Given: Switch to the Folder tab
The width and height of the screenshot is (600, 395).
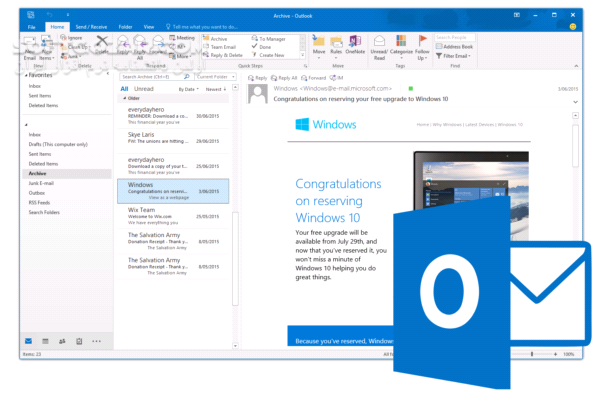Looking at the screenshot, I should tap(125, 27).
